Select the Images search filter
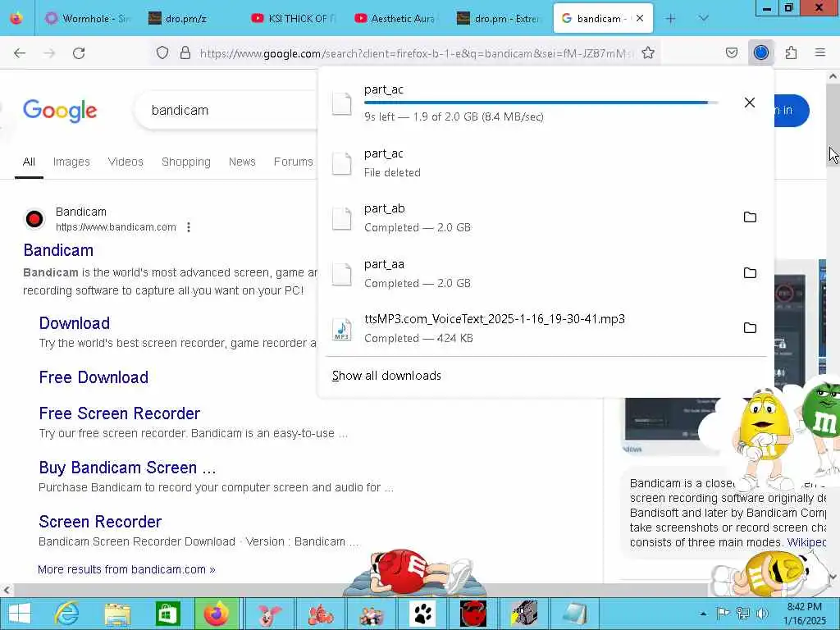840x630 pixels. tap(71, 162)
